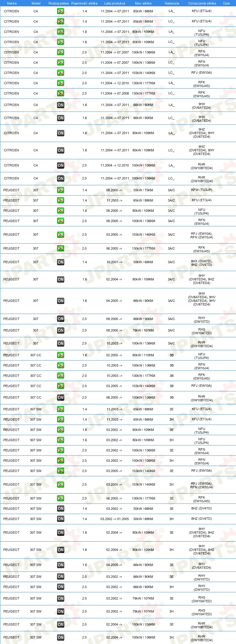Click the KFW (TU3JP) engine code cell

pyautogui.click(x=202, y=190)
